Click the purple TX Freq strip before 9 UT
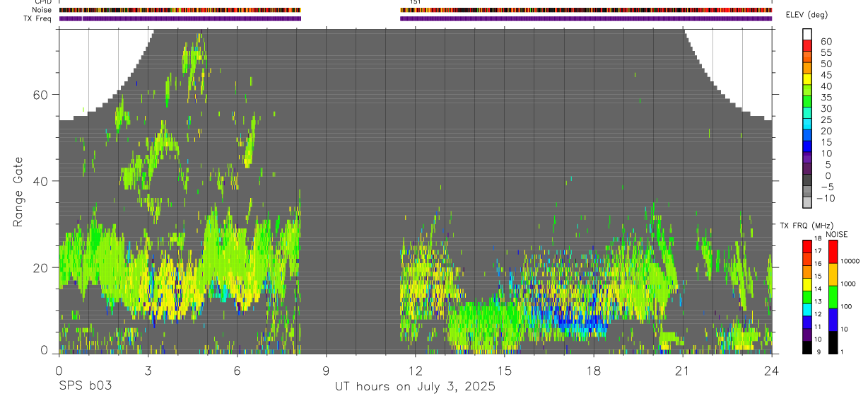 coord(180,18)
